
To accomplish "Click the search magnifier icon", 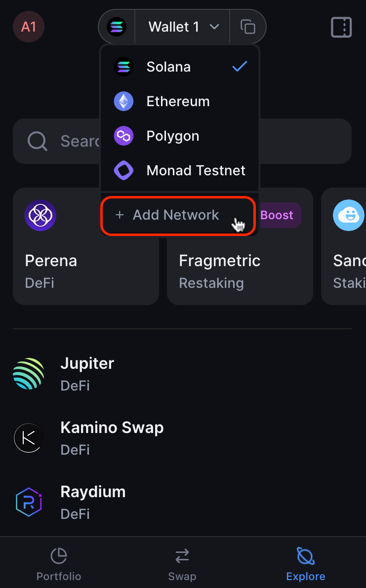I will click(x=37, y=141).
